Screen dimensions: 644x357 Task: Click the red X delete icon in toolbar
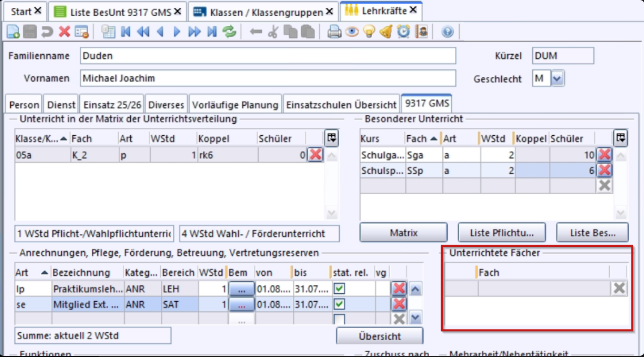[x=64, y=32]
